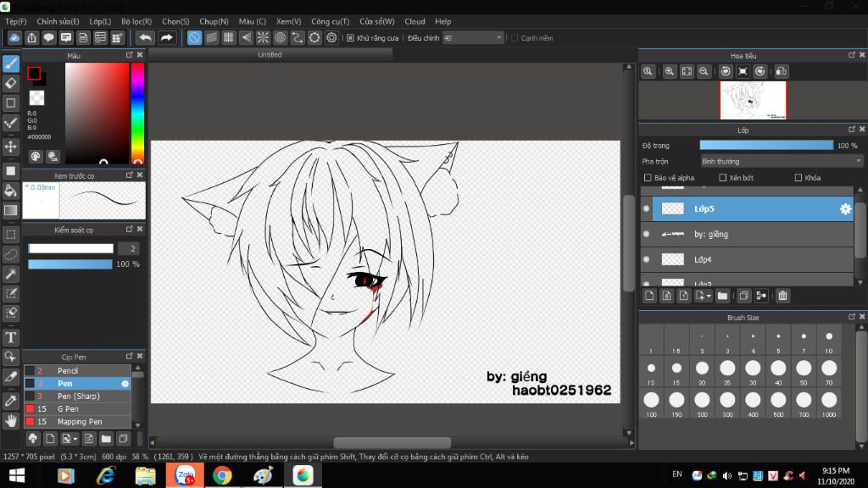Select the Lasso select tool
The image size is (868, 488).
click(x=11, y=254)
